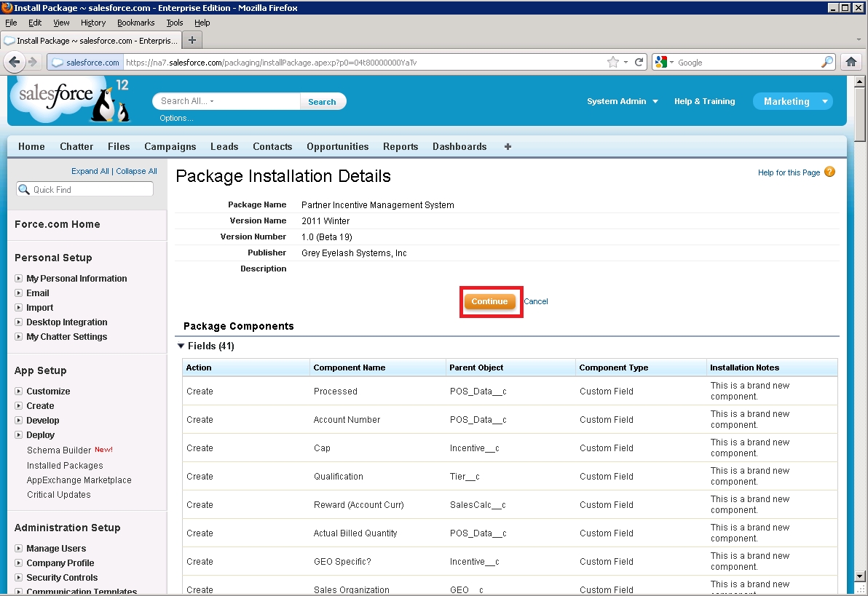This screenshot has width=868, height=596.
Task: Click the Firefox home icon
Action: (x=851, y=63)
